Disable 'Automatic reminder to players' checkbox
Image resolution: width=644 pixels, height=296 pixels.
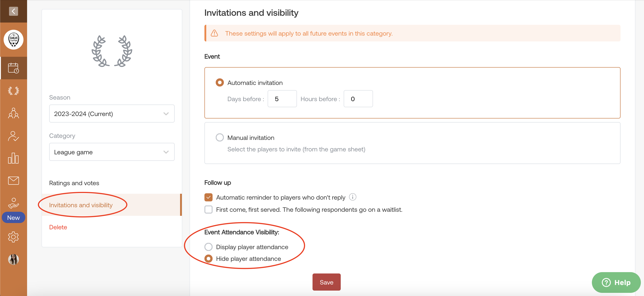(x=209, y=197)
